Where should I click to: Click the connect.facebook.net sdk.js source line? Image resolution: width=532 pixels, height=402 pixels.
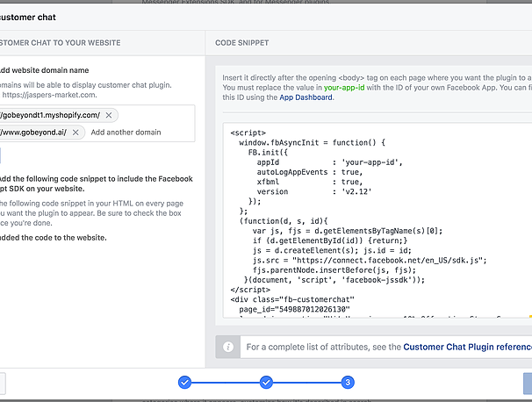(370, 260)
